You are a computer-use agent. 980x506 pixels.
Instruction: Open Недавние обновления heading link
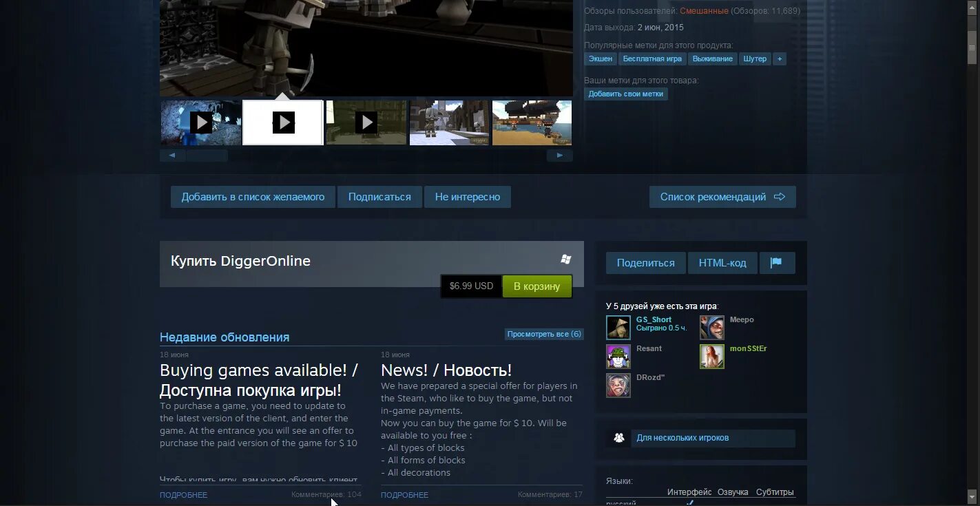click(225, 337)
